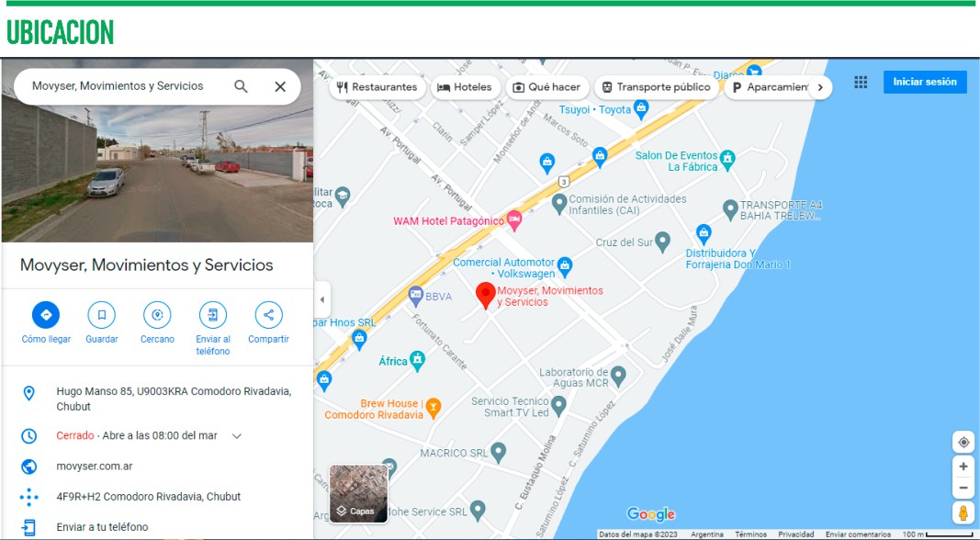Click the Guardar bookmark icon

tap(101, 315)
